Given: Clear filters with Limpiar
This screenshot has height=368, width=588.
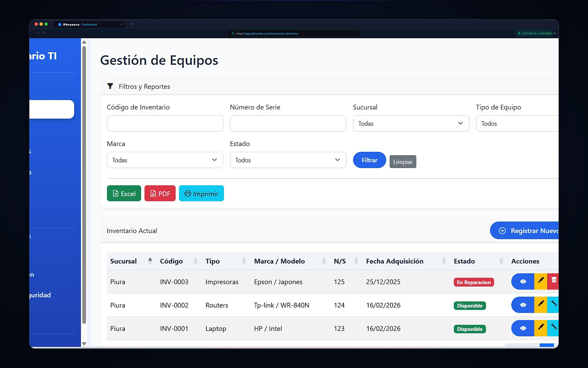Looking at the screenshot, I should pos(403,162).
